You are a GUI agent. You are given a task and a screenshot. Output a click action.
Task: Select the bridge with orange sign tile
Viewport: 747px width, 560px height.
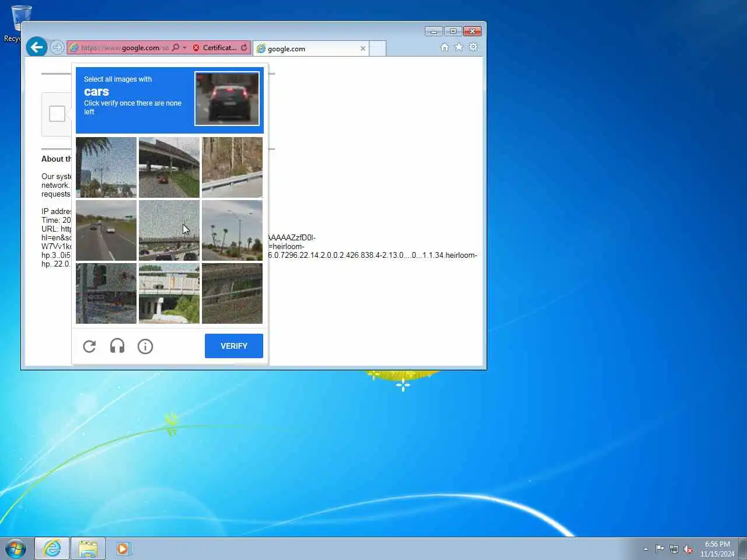point(169,293)
